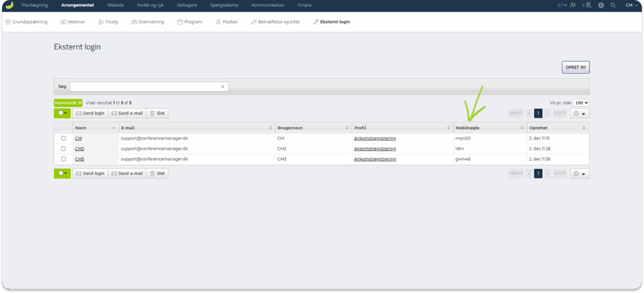Tick the checkbox for row CM2

click(x=64, y=149)
